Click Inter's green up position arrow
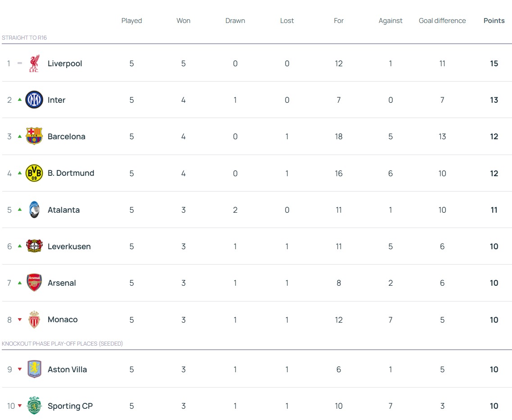The width and height of the screenshot is (512, 420). 20,100
